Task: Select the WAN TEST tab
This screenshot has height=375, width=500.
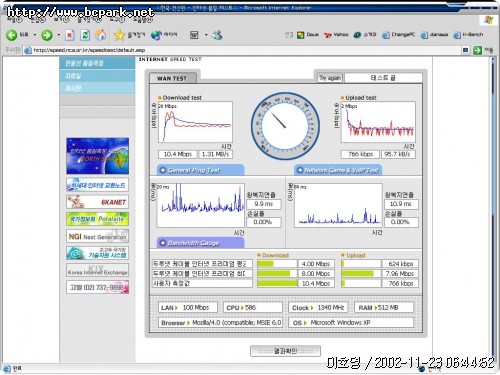Action: pyautogui.click(x=172, y=78)
